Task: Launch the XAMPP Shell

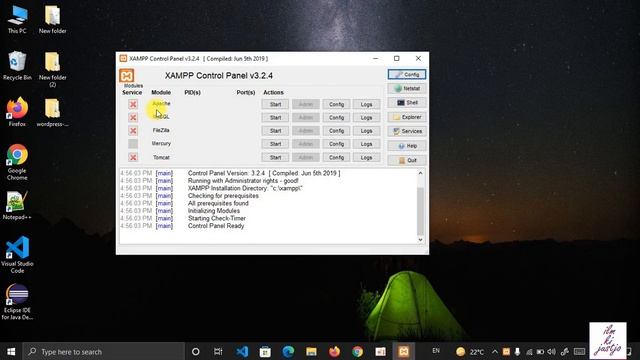Action: pyautogui.click(x=407, y=103)
